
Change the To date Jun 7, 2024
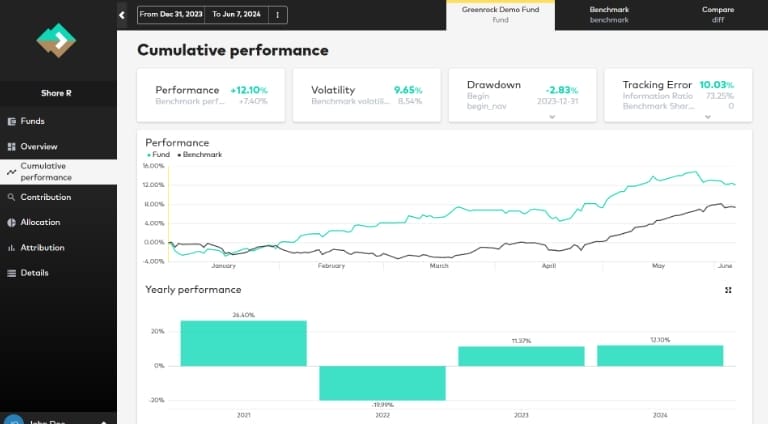[x=236, y=15]
